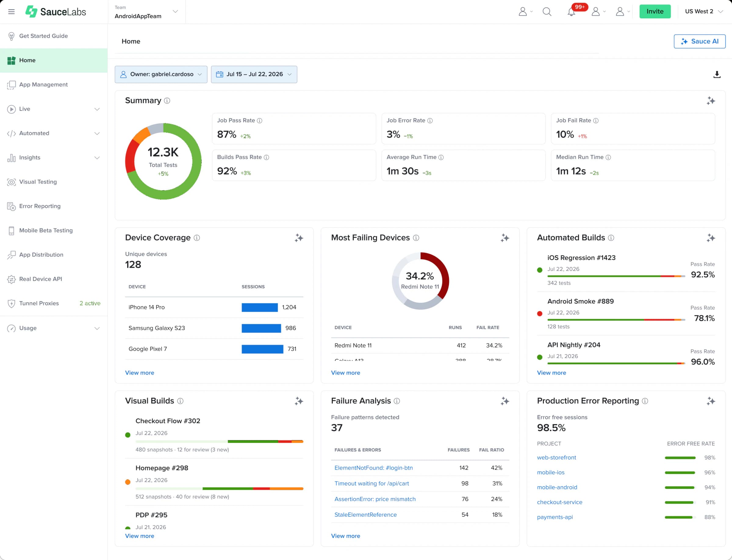Open the hamburger menu icon

(11, 12)
